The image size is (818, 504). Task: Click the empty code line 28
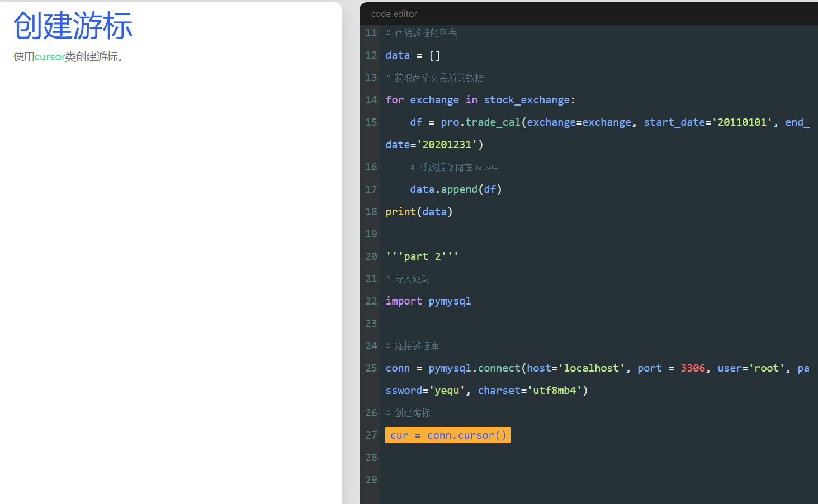[x=598, y=458]
